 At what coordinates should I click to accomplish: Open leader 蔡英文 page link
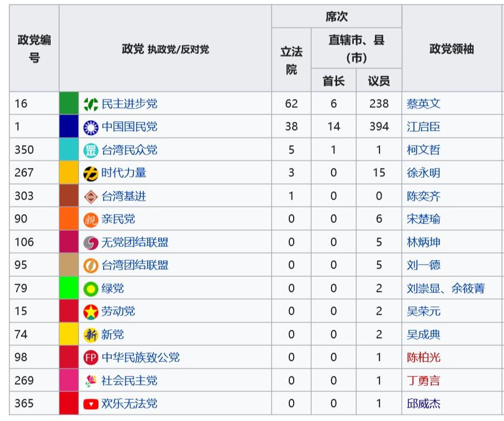pyautogui.click(x=423, y=104)
